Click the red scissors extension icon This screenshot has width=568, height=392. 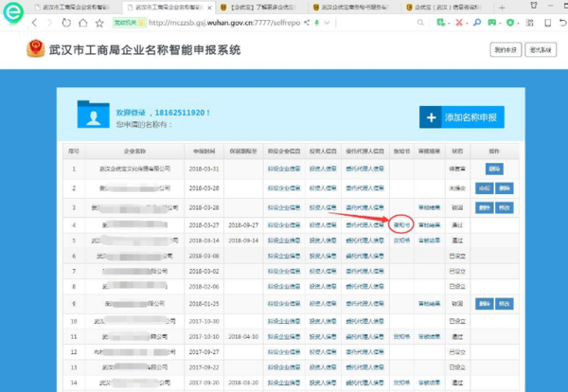tap(458, 23)
